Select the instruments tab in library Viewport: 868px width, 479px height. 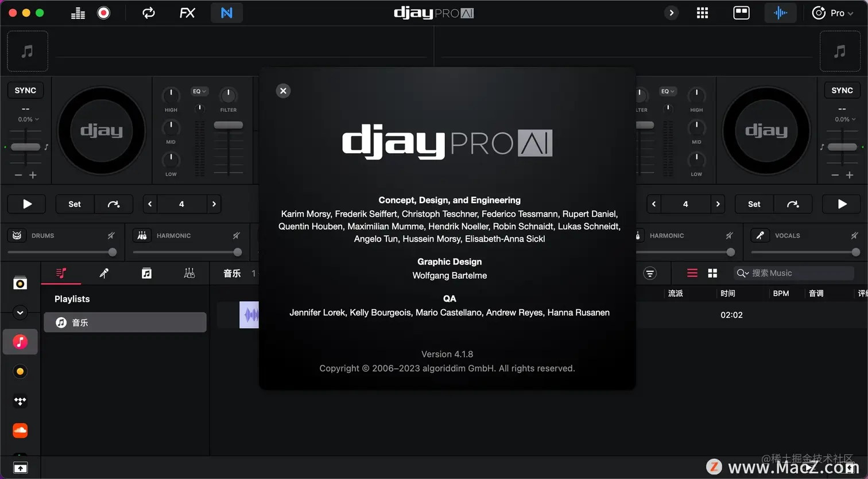(189, 273)
